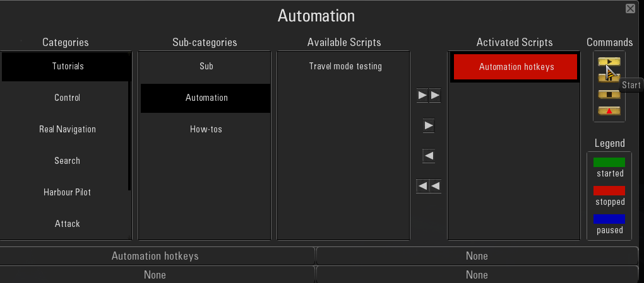The width and height of the screenshot is (644, 283).
Task: Click the Automation hotkeys slot button
Action: coord(157,257)
